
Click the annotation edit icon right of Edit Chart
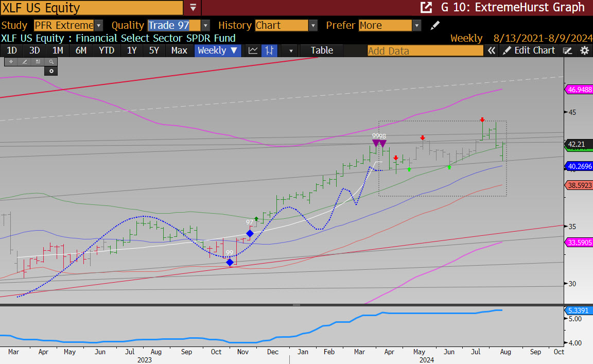point(567,50)
